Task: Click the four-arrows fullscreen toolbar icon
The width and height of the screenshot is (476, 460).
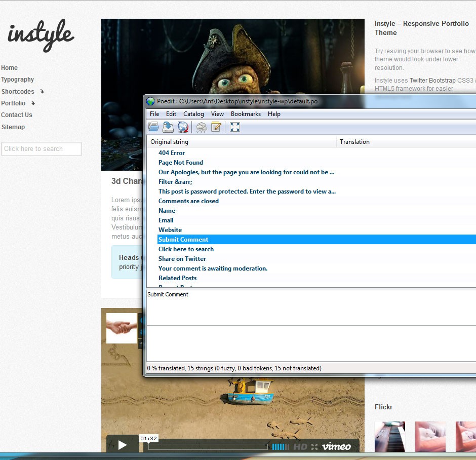Action: coord(234,127)
